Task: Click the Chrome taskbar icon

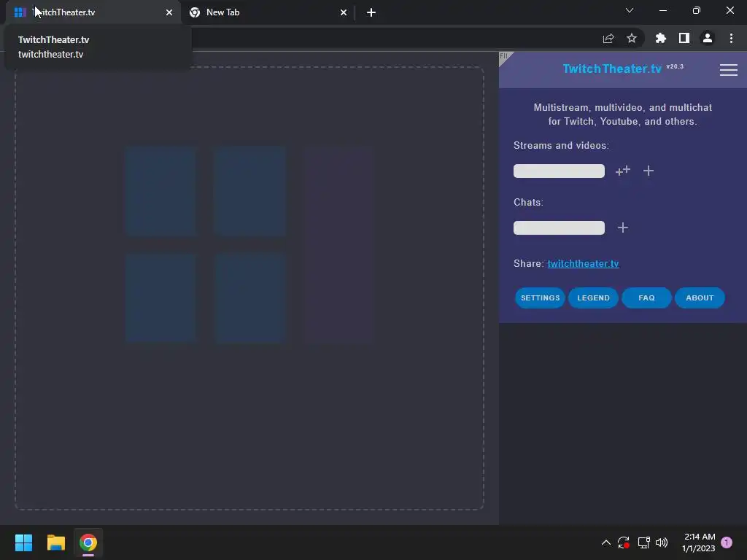Action: (x=88, y=542)
